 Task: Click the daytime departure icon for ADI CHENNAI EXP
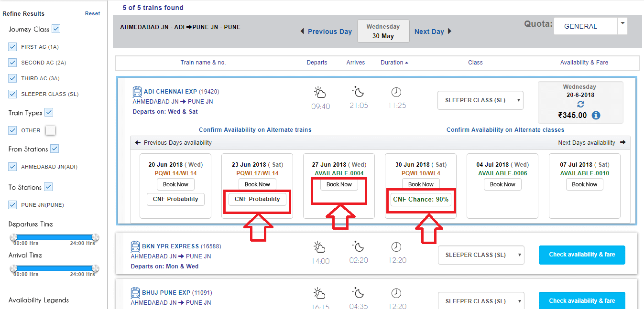pos(320,92)
